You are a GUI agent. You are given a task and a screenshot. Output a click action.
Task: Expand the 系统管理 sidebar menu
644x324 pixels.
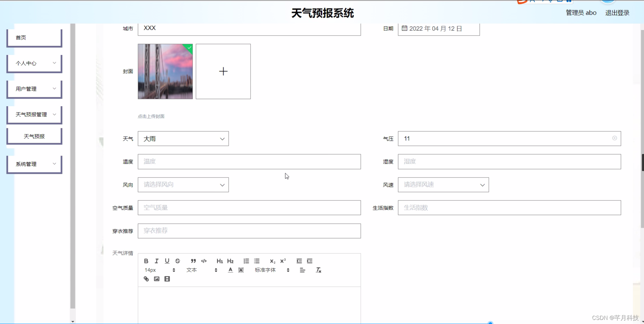point(34,164)
